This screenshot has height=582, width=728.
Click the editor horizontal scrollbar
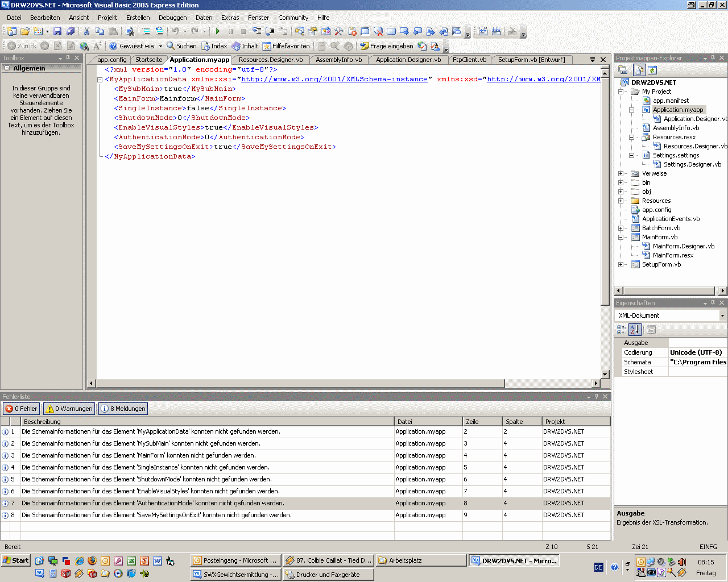coord(300,384)
